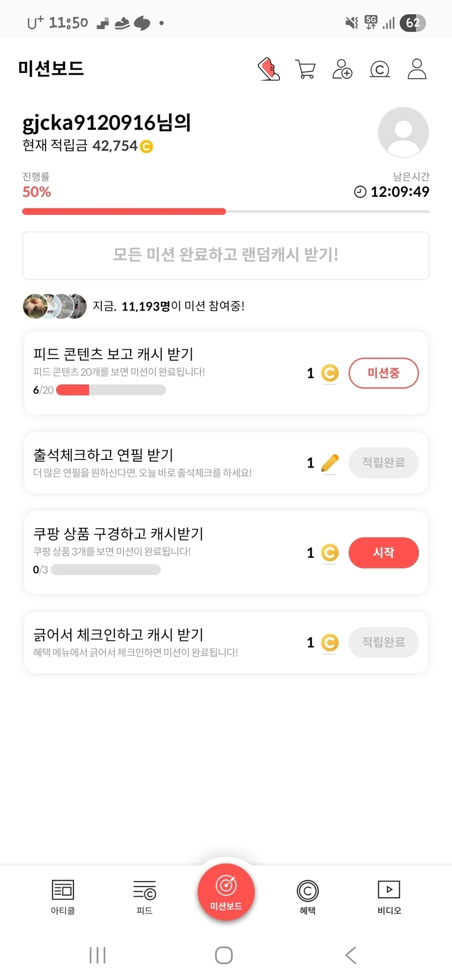Tap 적립완료 on the 출석체크 mission
The height and width of the screenshot is (980, 452).
(x=383, y=463)
